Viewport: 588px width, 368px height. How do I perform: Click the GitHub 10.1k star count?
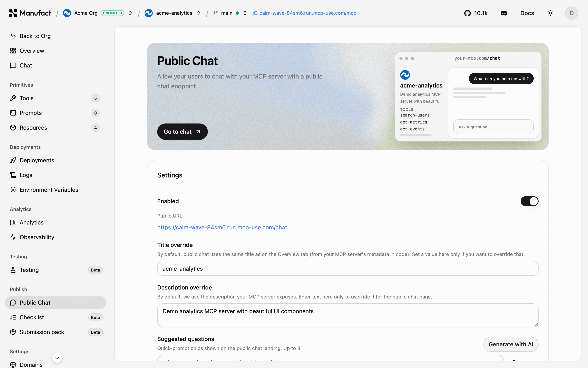(481, 13)
